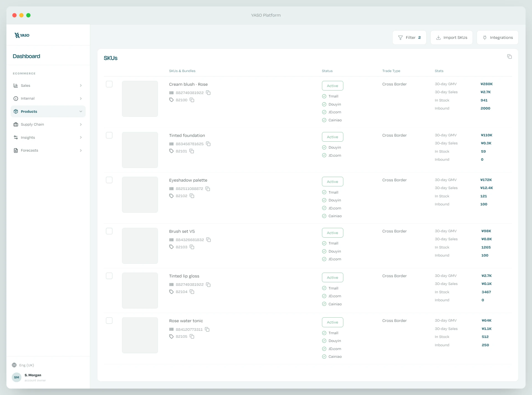
Task: Check the Eyeshadow palette row checkbox
Action: tap(109, 180)
